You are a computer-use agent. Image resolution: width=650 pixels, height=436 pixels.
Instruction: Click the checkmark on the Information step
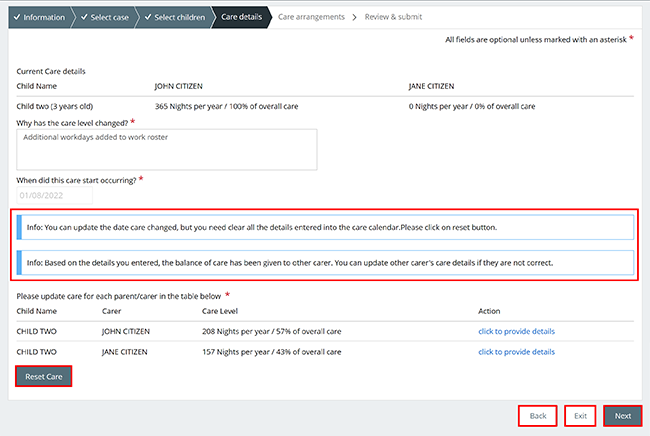17,17
